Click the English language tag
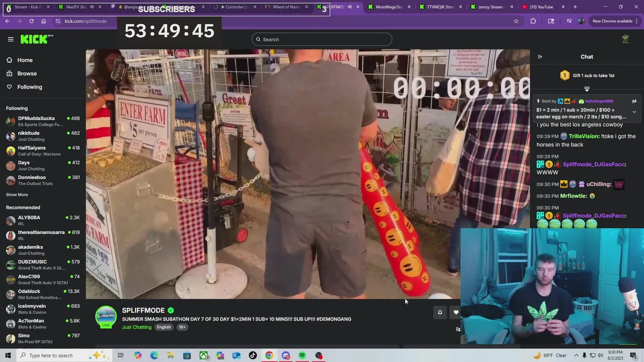The image size is (644, 362). point(164,327)
